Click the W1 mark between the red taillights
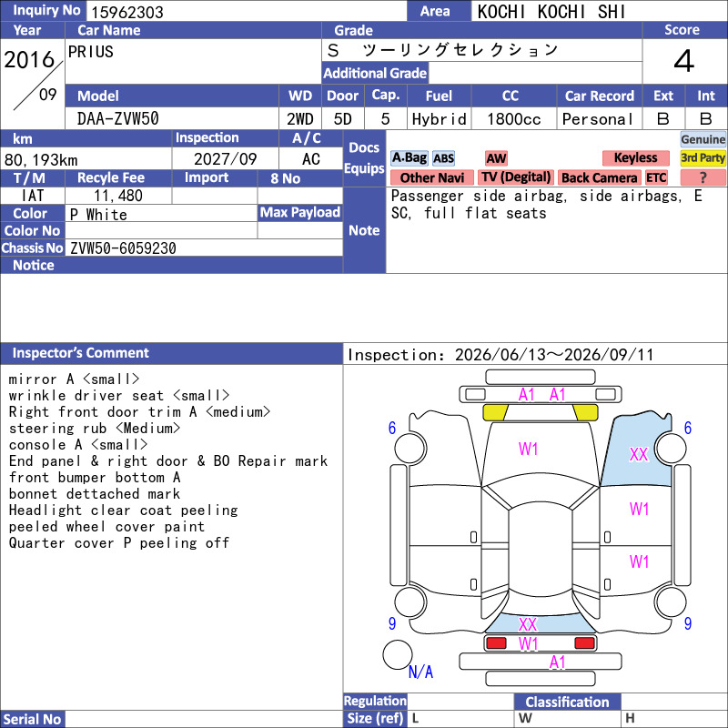 [528, 644]
